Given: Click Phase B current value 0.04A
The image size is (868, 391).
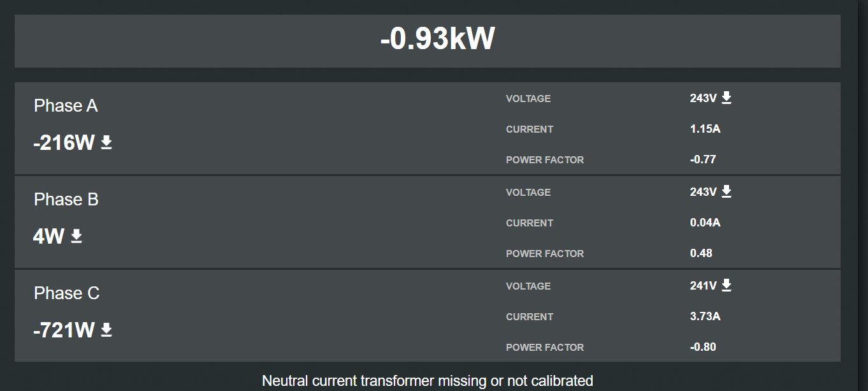Looking at the screenshot, I should (x=705, y=223).
